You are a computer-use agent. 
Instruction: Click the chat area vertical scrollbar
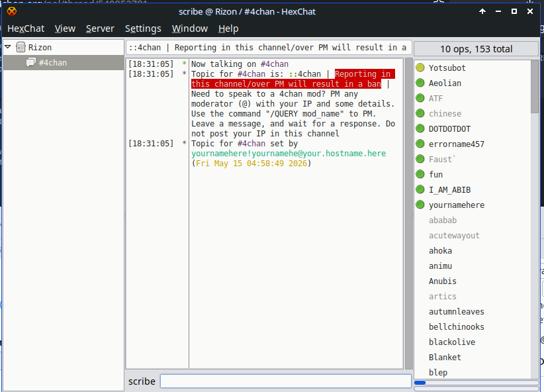tap(409, 213)
